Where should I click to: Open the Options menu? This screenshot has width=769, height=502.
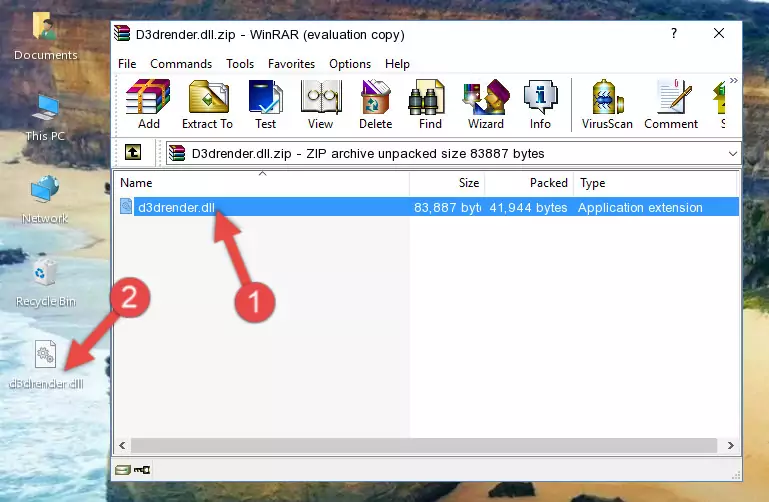coord(350,64)
